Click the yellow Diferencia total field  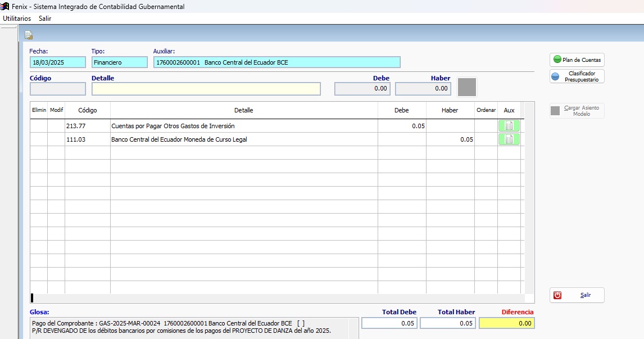pos(506,323)
